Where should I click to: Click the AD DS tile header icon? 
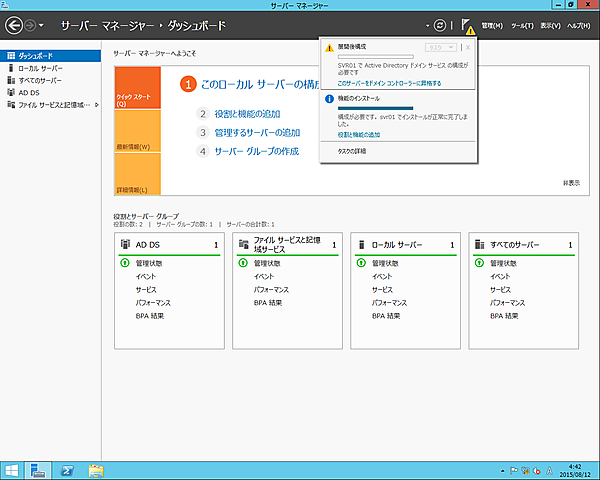126,244
